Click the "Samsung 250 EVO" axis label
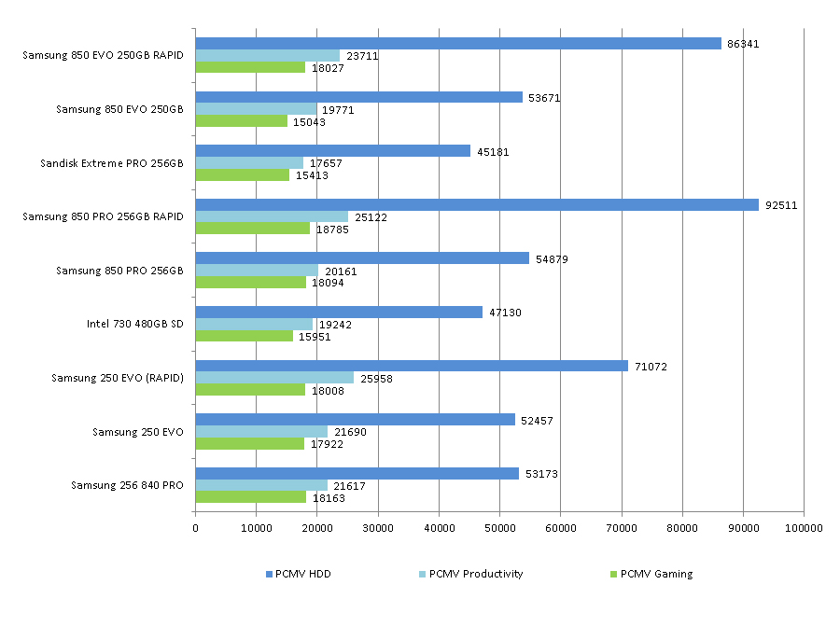 coord(138,432)
